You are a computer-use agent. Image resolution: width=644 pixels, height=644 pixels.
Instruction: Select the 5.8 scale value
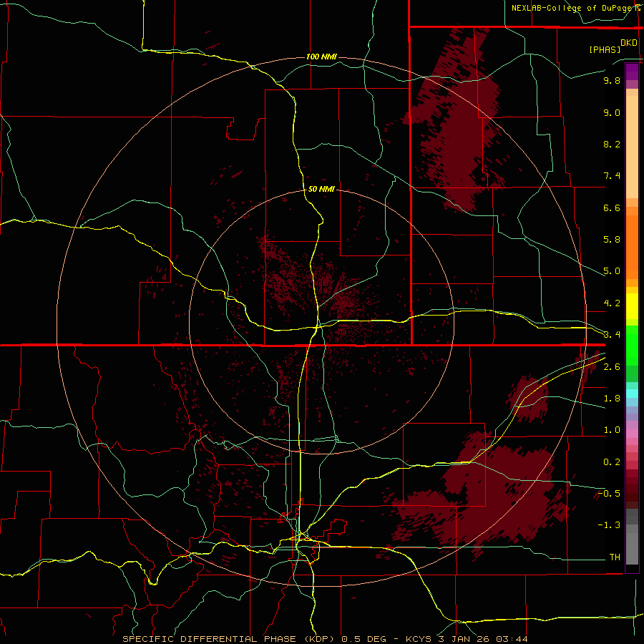(612, 240)
